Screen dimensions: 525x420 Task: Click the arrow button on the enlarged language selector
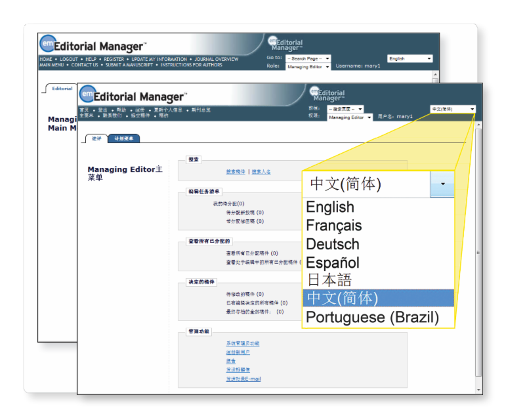point(442,184)
